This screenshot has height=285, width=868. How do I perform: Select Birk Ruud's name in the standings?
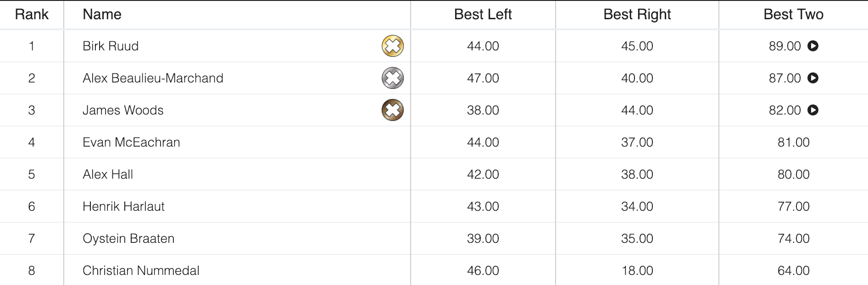click(x=111, y=46)
